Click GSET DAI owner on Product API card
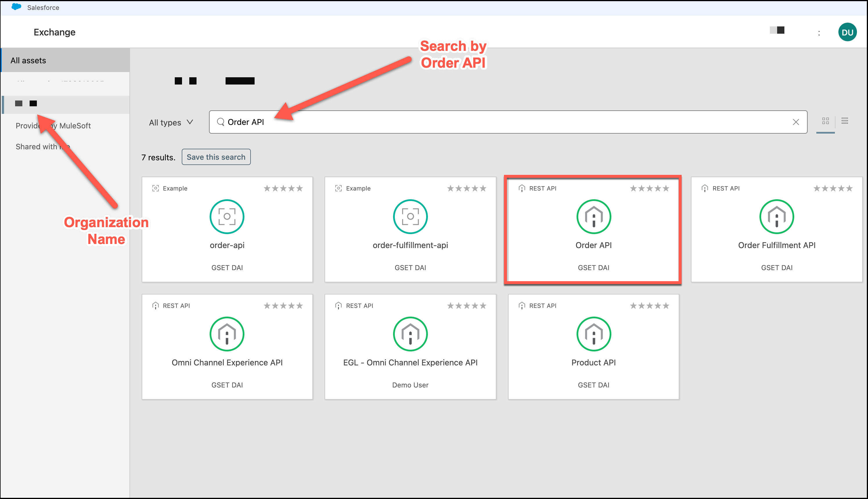The width and height of the screenshot is (868, 499). (x=594, y=385)
